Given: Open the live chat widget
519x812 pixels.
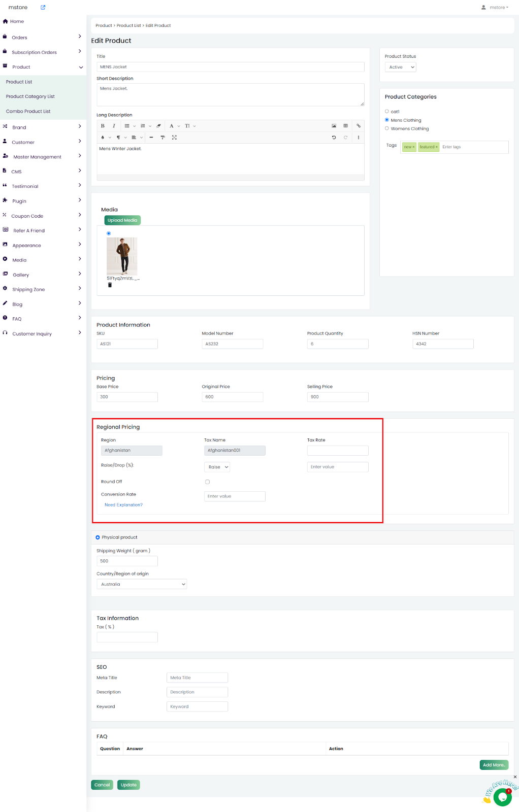Looking at the screenshot, I should (502, 797).
